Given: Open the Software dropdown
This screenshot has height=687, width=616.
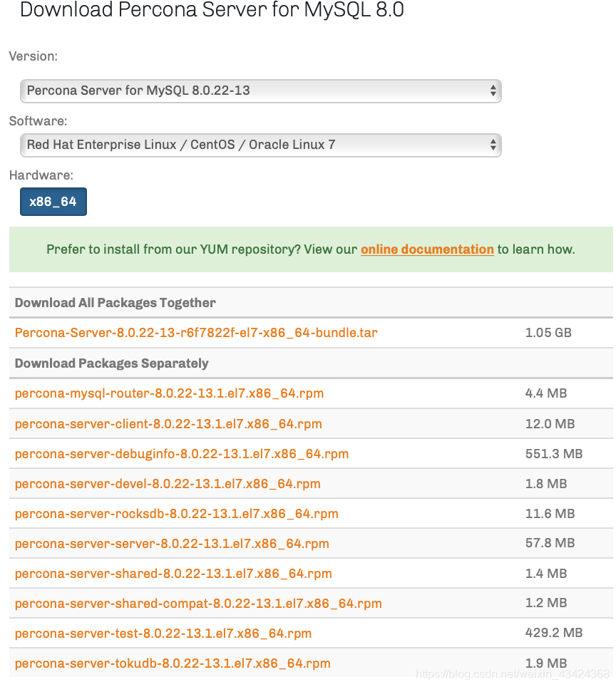Looking at the screenshot, I should (260, 145).
